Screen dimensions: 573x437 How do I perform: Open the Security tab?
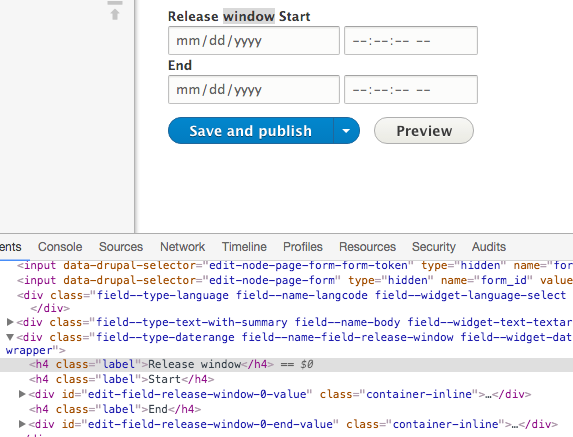[x=434, y=247]
